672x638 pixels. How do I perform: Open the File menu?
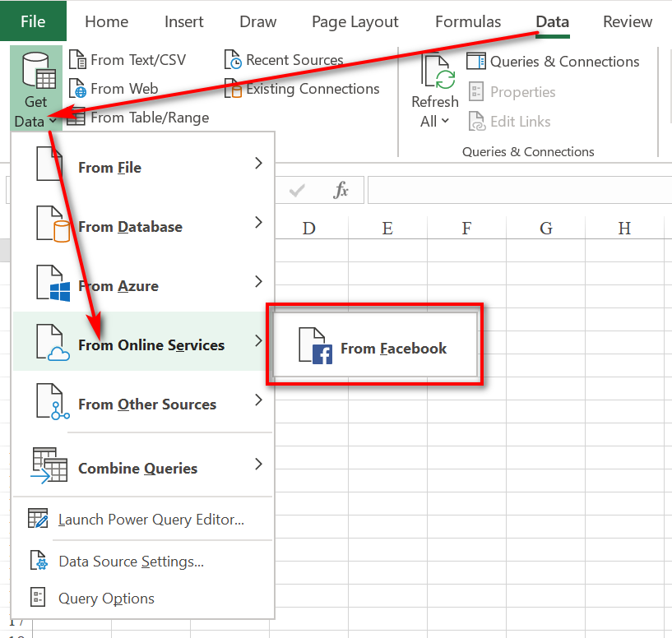[x=32, y=21]
